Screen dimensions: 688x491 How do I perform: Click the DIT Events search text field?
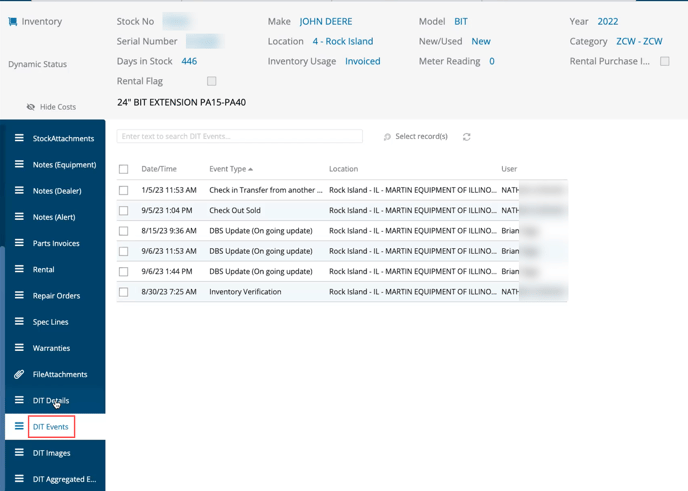coord(240,136)
